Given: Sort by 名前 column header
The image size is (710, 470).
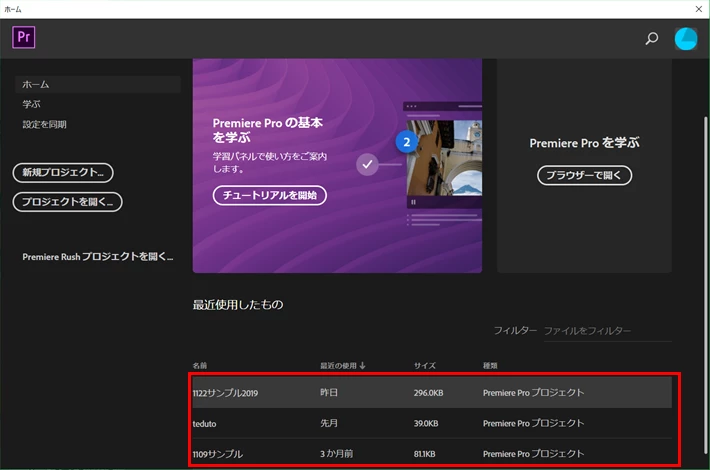Looking at the screenshot, I should click(x=200, y=365).
